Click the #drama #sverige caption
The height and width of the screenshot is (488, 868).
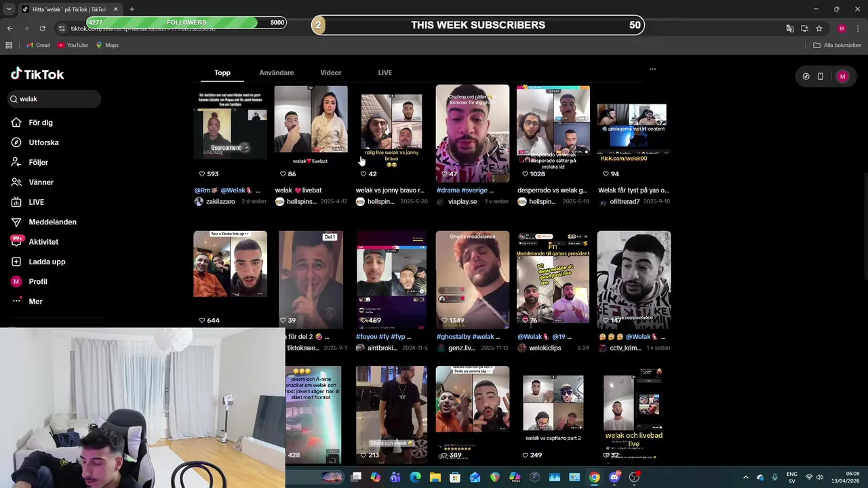465,190
